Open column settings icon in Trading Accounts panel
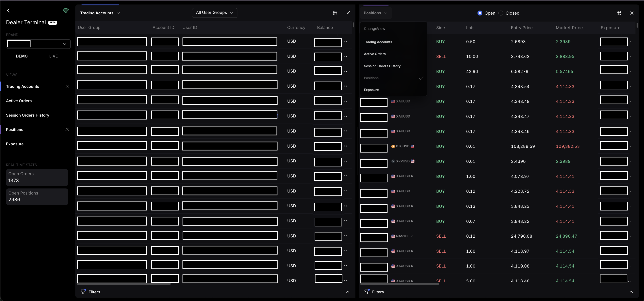 (x=335, y=13)
